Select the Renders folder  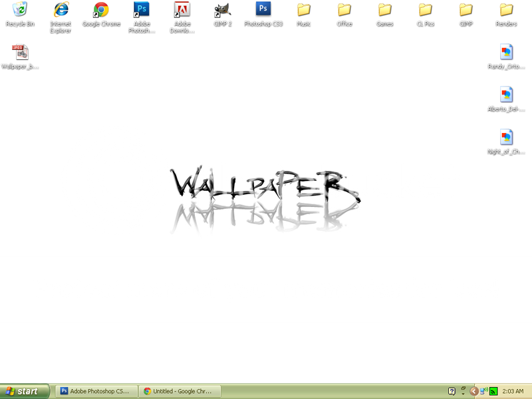(507, 10)
